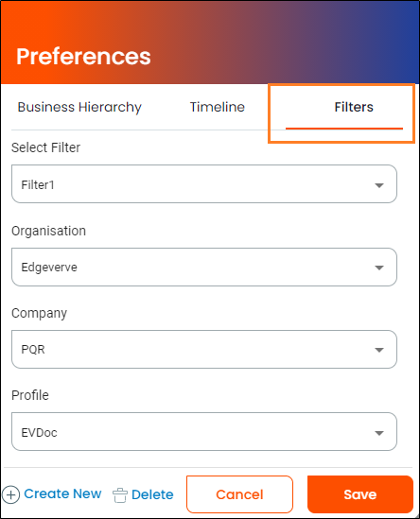Open the Profile dropdown arrow
The height and width of the screenshot is (519, 420).
[379, 433]
